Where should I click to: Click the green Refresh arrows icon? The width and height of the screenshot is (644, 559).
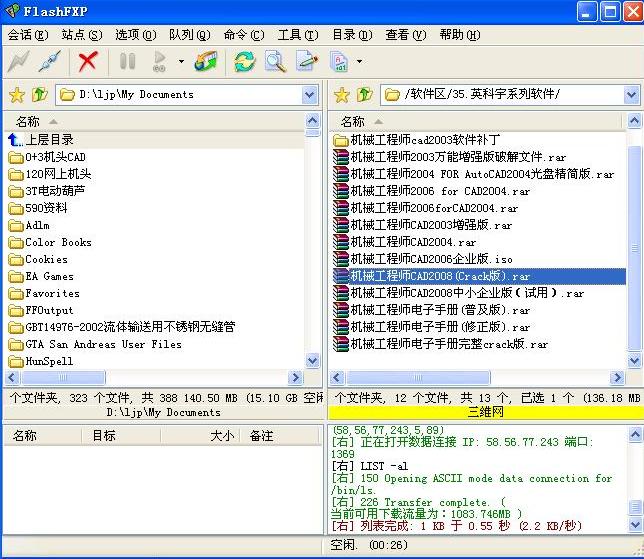point(245,62)
